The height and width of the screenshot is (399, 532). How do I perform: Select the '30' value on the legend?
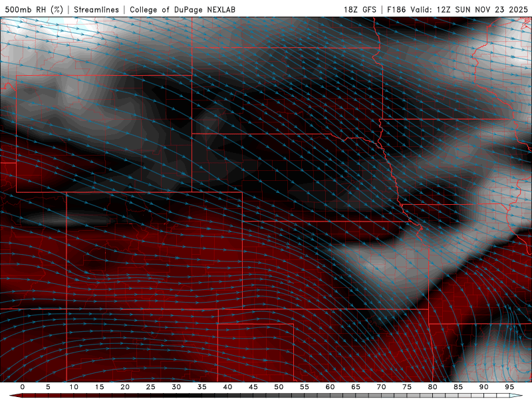click(x=176, y=387)
